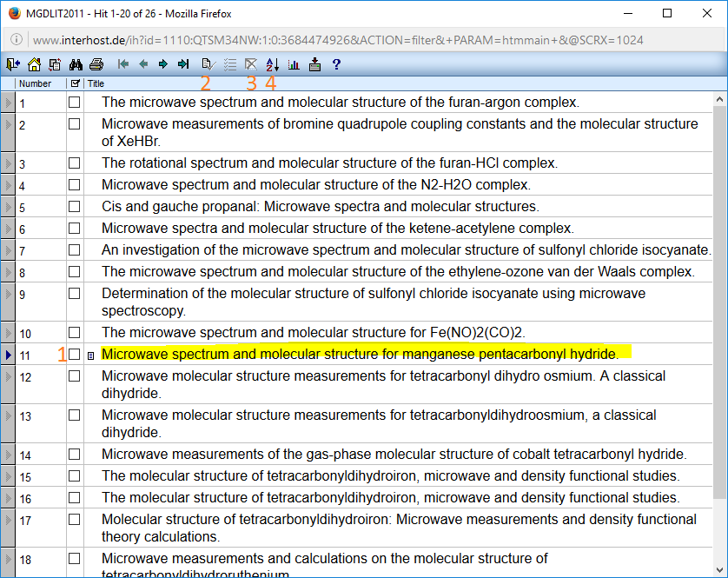Open the manganese pentacarbonyl hydride title

pos(361,354)
